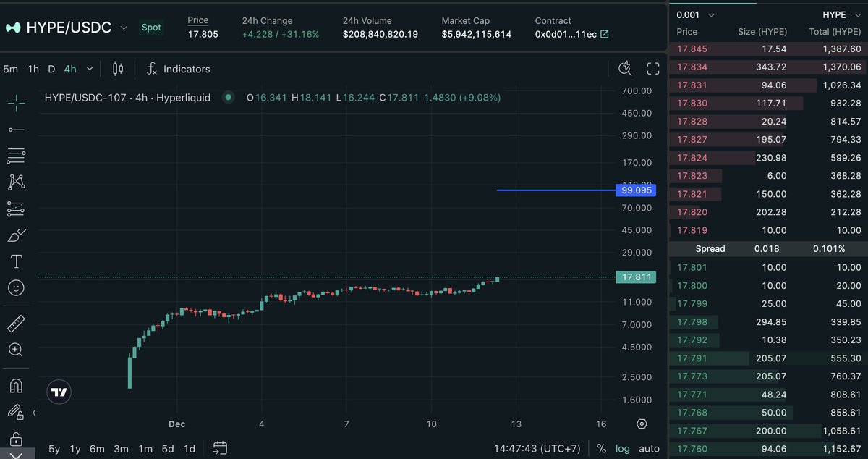Lock all drawing tools
868x459 pixels.
[16, 439]
